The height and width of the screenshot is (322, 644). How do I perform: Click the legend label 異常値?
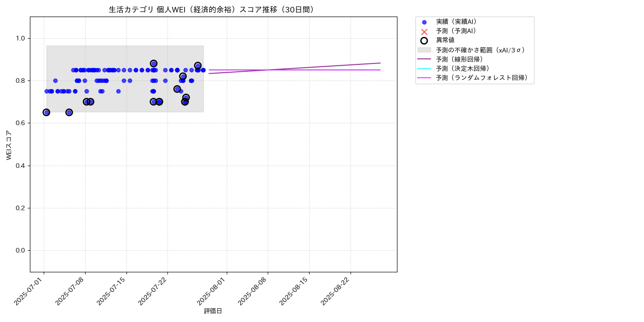[x=445, y=40]
